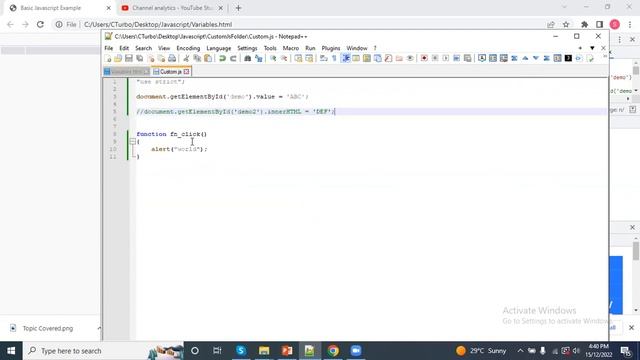Save the current file with the toolbar Save icon
The width and height of the screenshot is (640, 360).
[x=129, y=59]
